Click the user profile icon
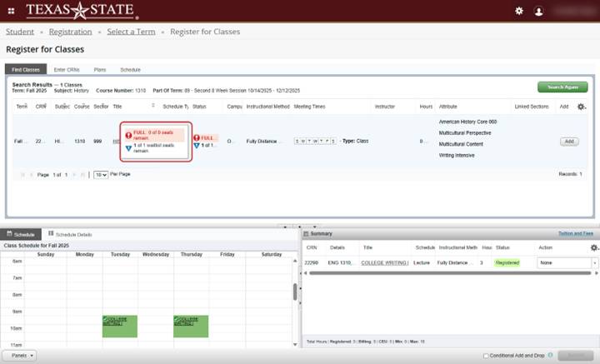600x364 pixels. pyautogui.click(x=539, y=11)
